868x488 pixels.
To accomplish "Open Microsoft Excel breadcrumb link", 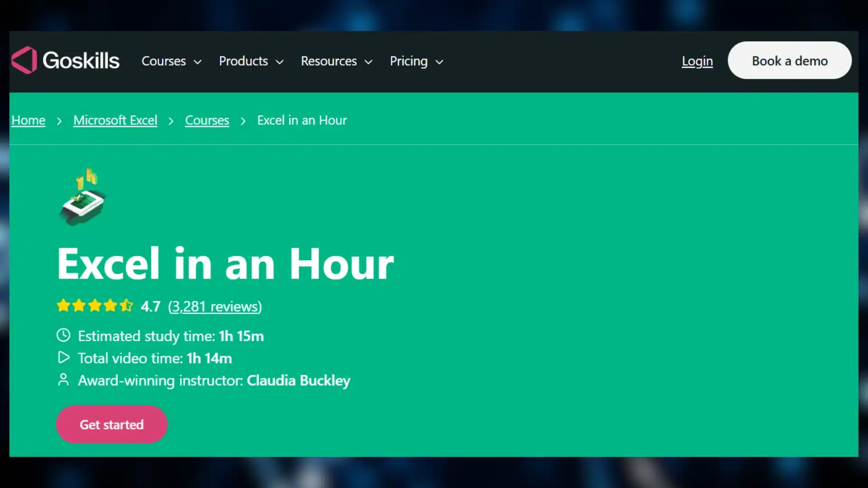I will coord(115,120).
